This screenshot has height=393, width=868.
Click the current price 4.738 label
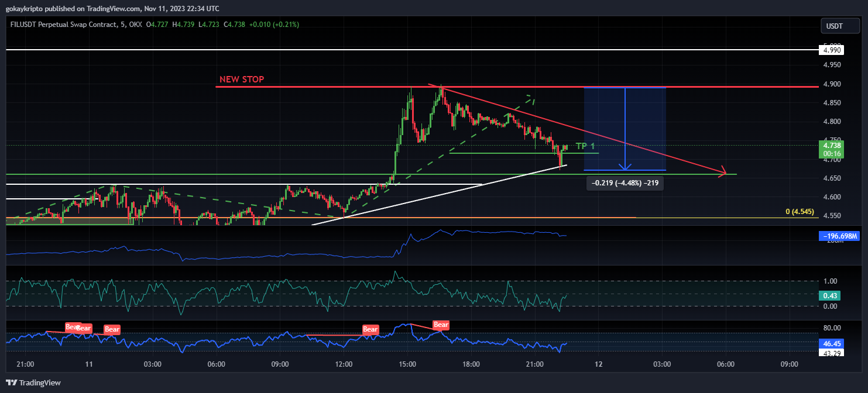tap(832, 146)
